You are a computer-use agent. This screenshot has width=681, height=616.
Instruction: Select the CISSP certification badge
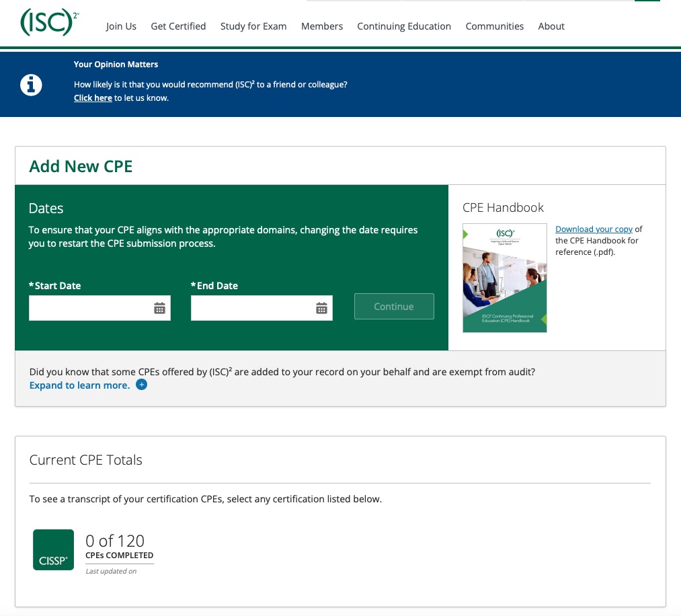click(53, 549)
